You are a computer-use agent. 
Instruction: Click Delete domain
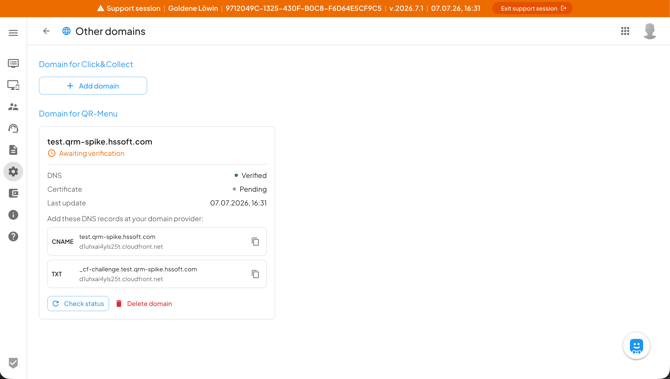144,303
